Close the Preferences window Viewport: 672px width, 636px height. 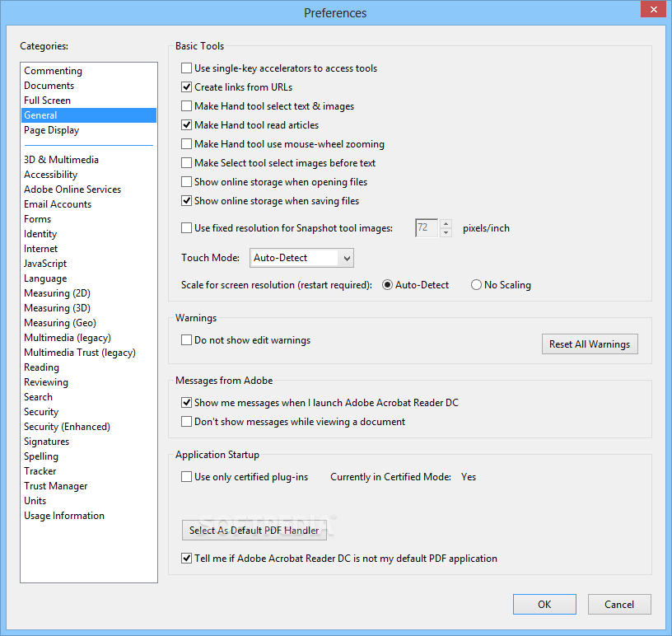click(653, 9)
